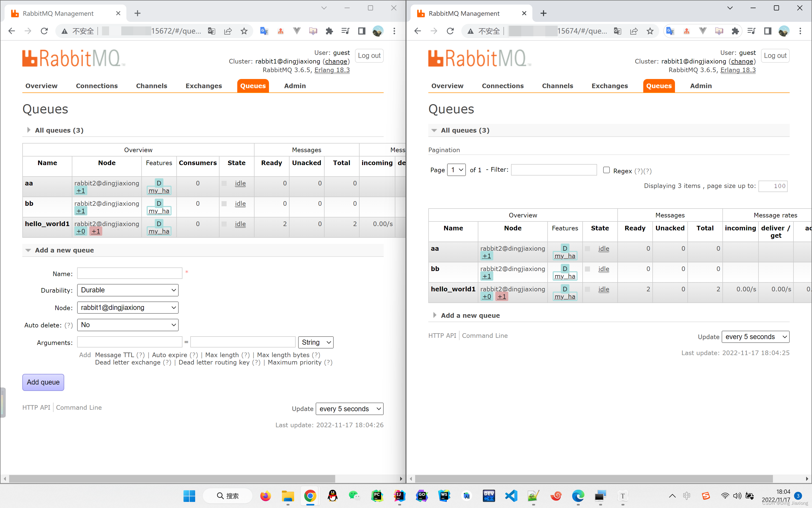Image resolution: width=812 pixels, height=508 pixels.
Task: Open share icon in left browser address bar
Action: [228, 31]
